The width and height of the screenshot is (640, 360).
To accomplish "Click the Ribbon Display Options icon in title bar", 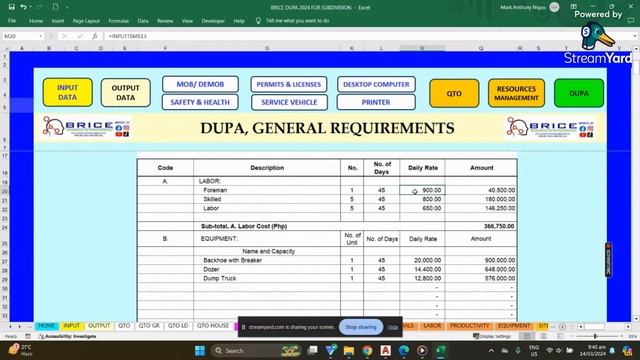I will 573,7.
